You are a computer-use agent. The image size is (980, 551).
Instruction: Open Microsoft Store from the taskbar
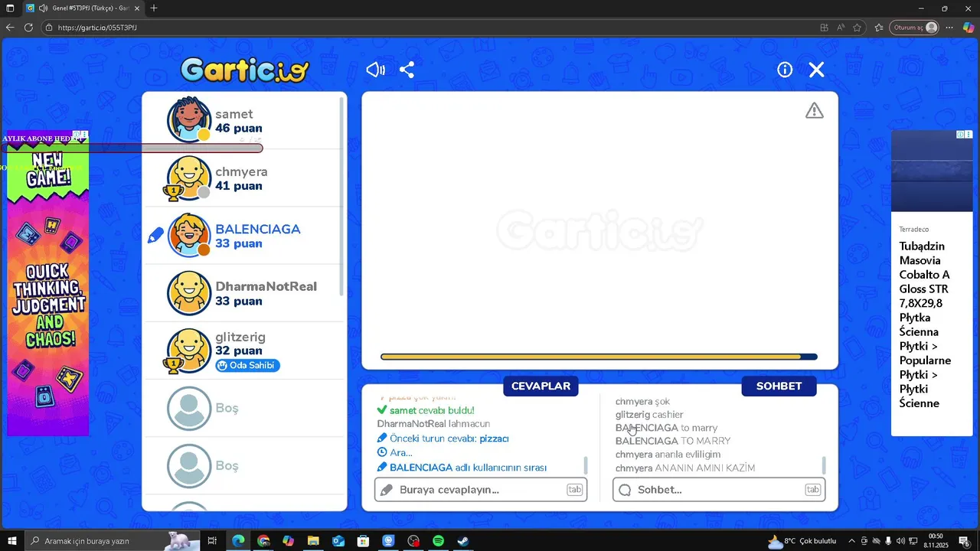[364, 541]
